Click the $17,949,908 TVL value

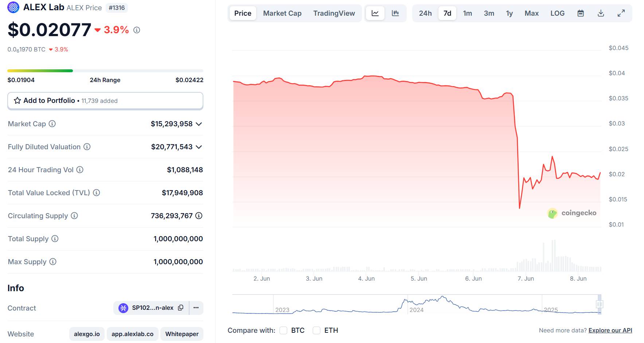(x=182, y=193)
